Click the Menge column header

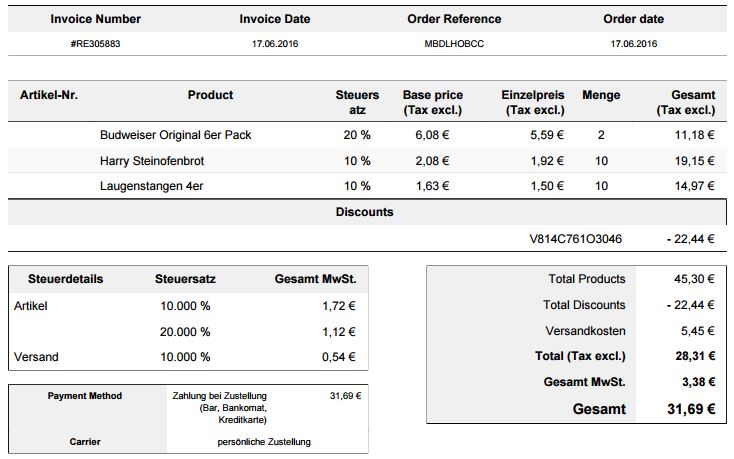601,95
